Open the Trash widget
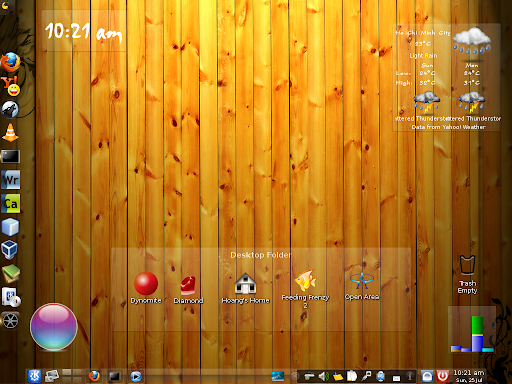 467,274
